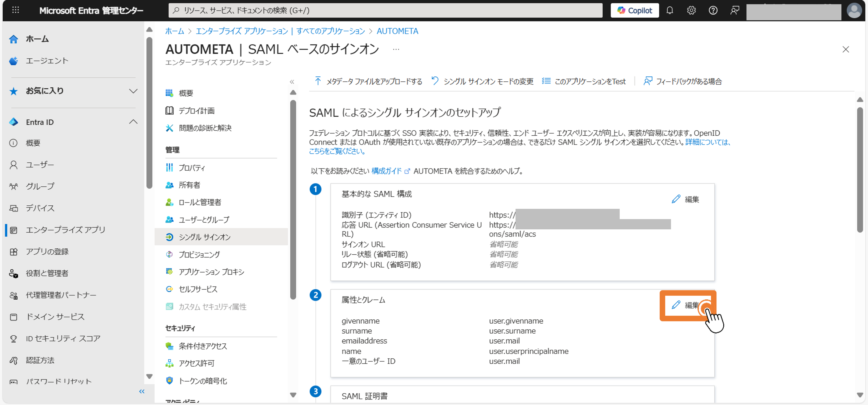Viewport: 868px width, 405px height.
Task: Click the feedback person icon in header
Action: pyautogui.click(x=735, y=11)
